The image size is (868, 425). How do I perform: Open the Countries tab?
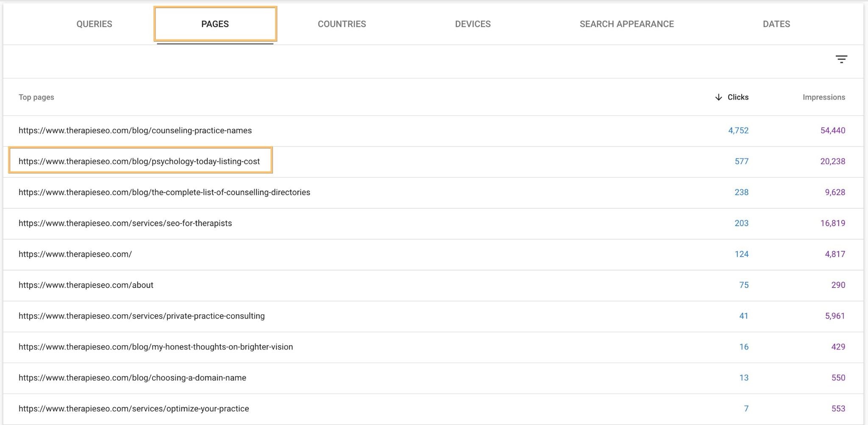click(342, 24)
